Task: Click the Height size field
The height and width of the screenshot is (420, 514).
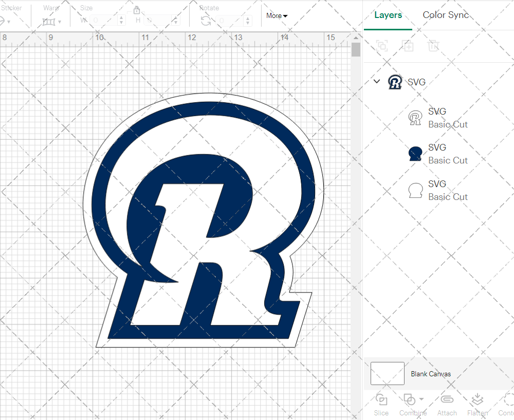Action: [157, 21]
